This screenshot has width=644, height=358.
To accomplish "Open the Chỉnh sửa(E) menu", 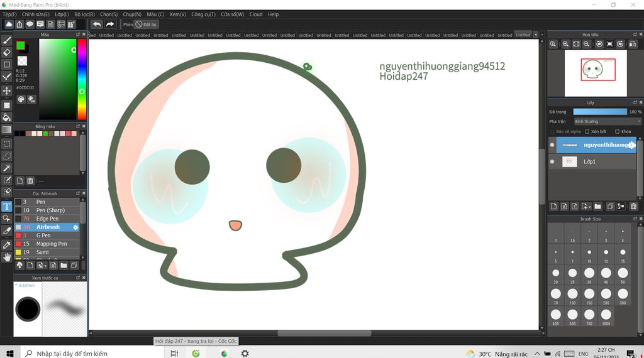I will [36, 14].
